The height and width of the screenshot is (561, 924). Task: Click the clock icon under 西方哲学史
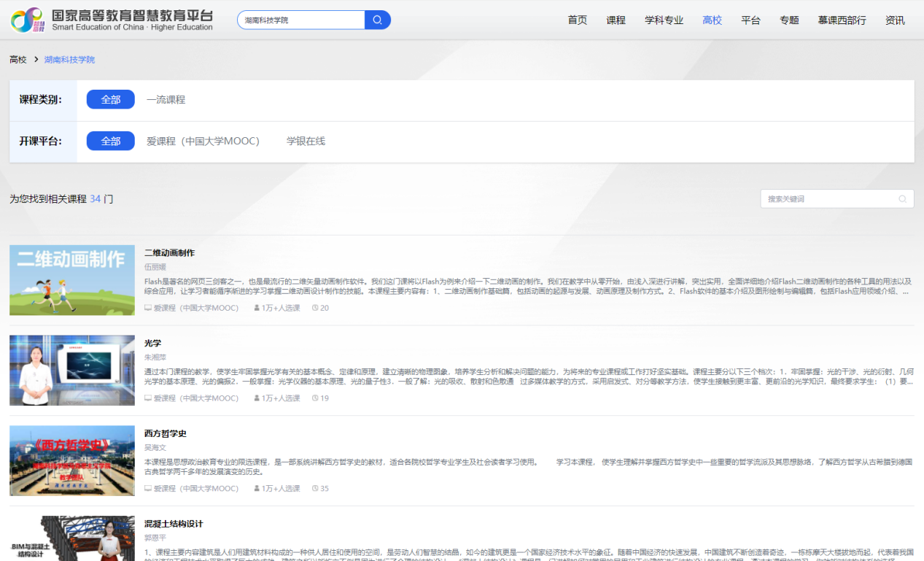(x=315, y=489)
